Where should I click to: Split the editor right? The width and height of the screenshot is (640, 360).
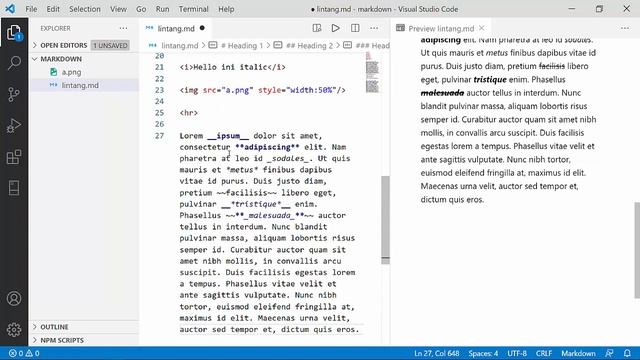pos(355,28)
